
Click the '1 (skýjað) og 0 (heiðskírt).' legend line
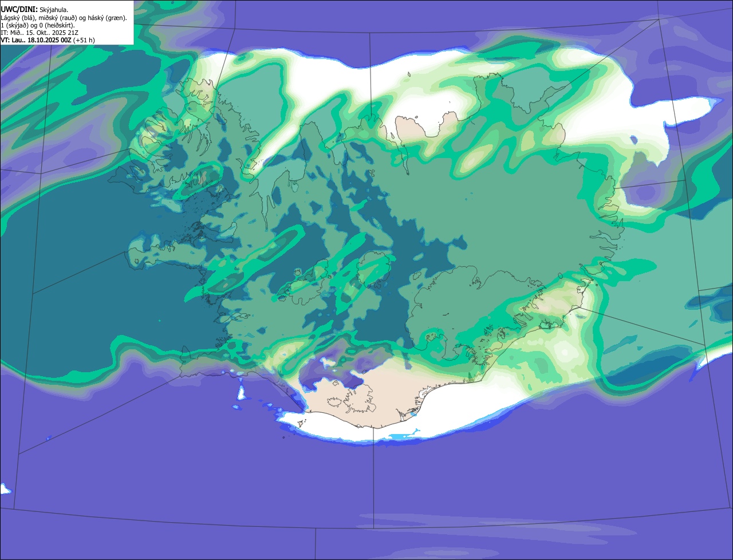point(38,25)
